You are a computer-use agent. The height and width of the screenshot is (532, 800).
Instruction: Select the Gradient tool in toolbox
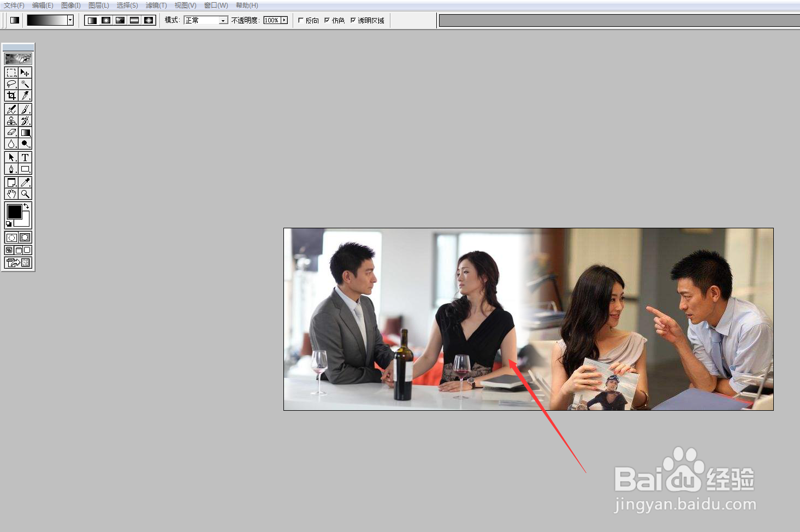25,132
